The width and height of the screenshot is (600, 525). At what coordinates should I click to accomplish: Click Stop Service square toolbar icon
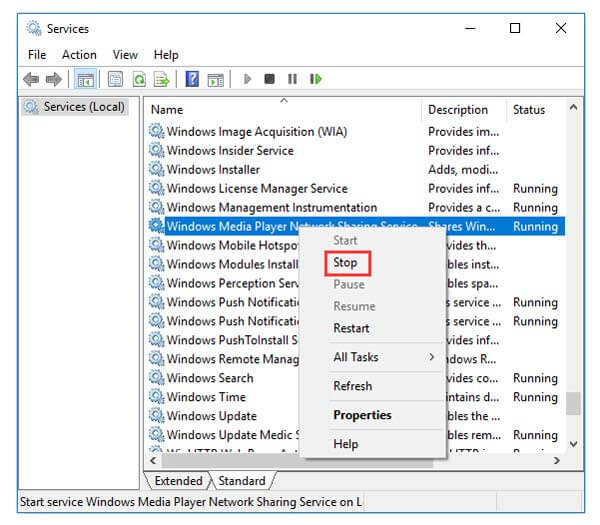pos(270,79)
